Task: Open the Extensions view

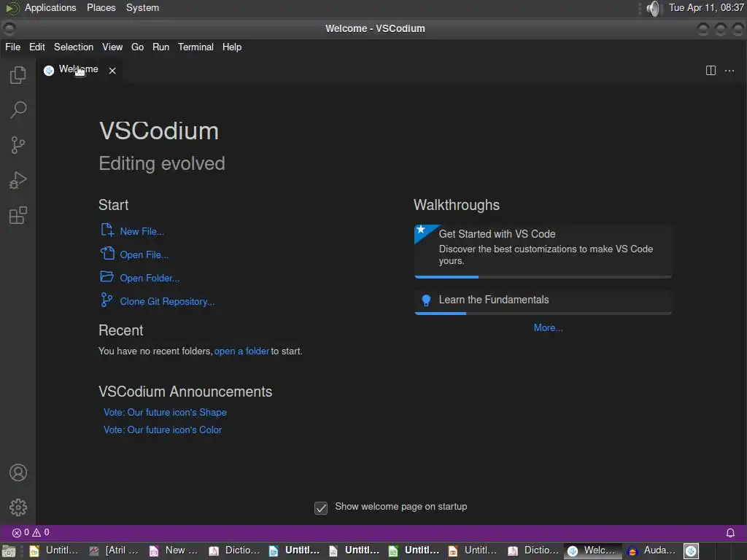Action: pos(18,215)
